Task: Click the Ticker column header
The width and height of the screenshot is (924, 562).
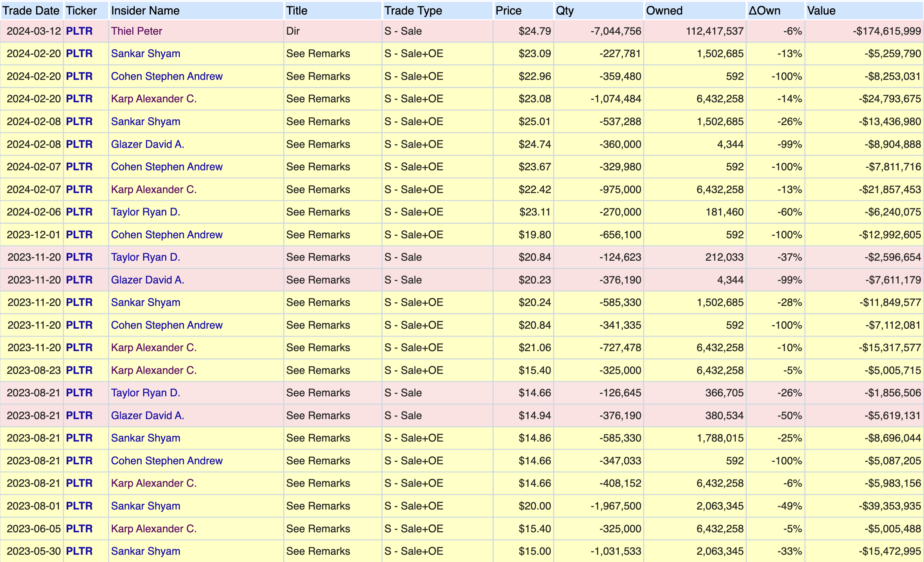Action: coord(81,11)
